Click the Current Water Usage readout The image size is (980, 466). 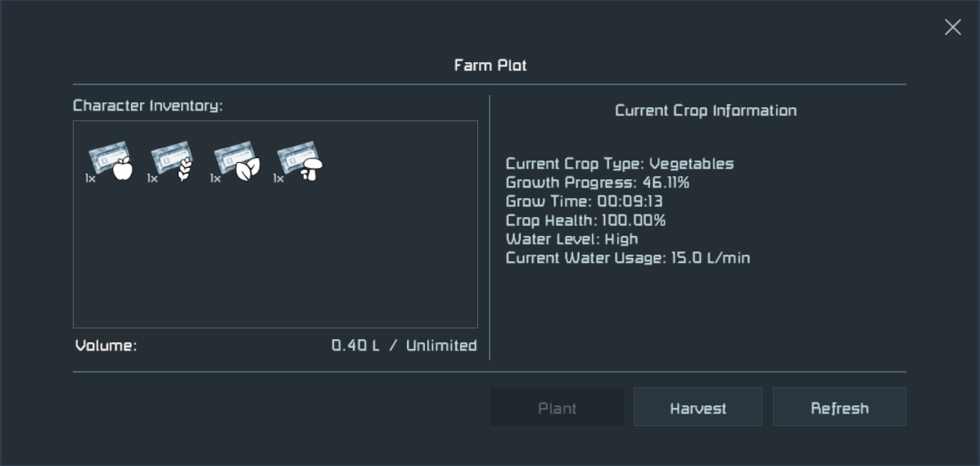628,258
